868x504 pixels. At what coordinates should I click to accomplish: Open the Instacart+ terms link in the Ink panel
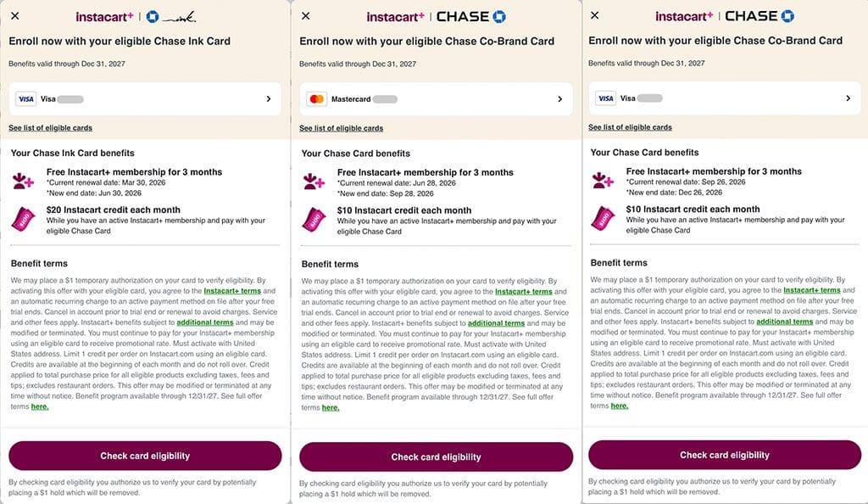tap(232, 291)
